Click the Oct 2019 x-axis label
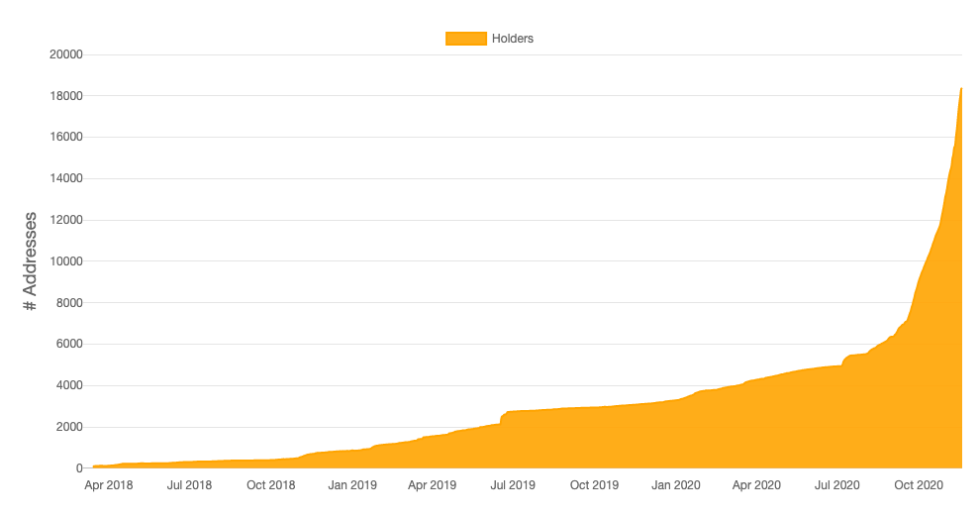Image resolution: width=980 pixels, height=517 pixels. click(594, 485)
